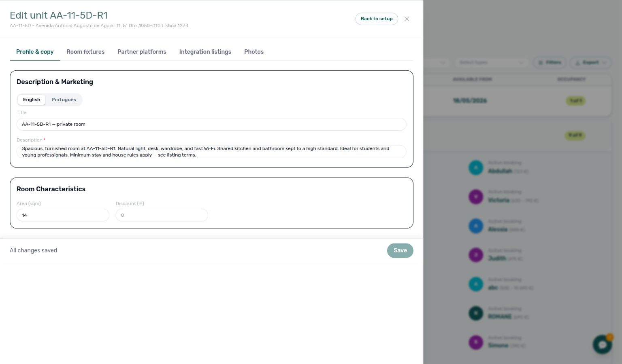Open the Photos tab
The image size is (622, 364).
click(x=254, y=52)
